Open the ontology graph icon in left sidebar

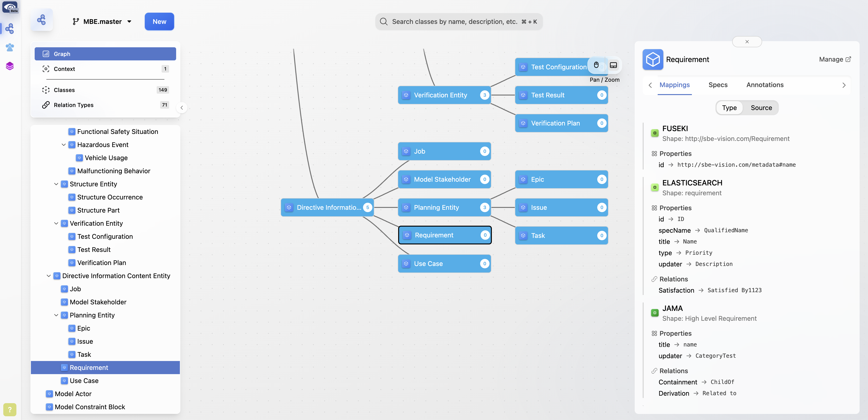9,29
